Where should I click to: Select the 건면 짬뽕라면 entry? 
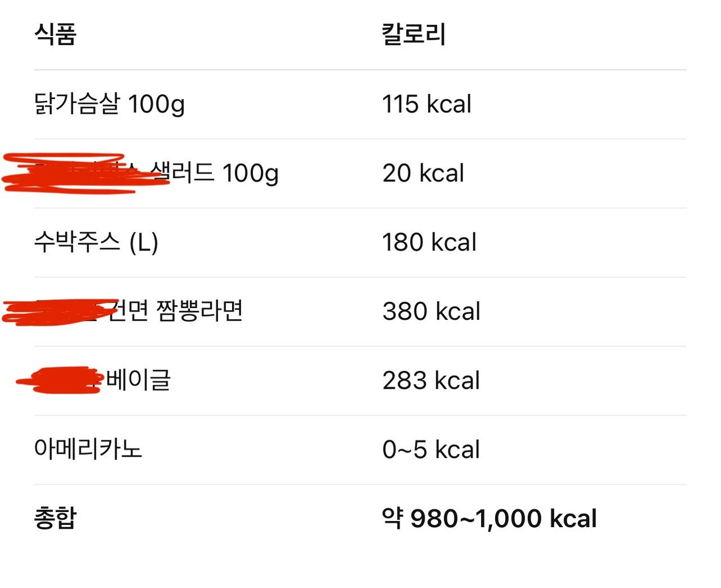(175, 311)
